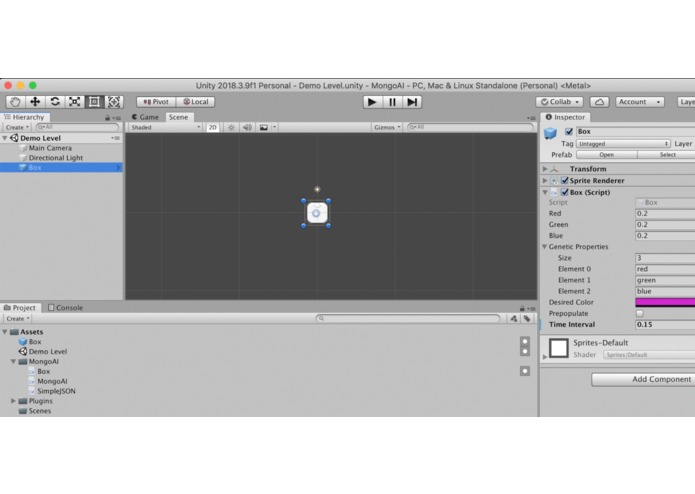This screenshot has height=494, width=695.
Task: Toggle Pivot handle position
Action: (x=156, y=102)
